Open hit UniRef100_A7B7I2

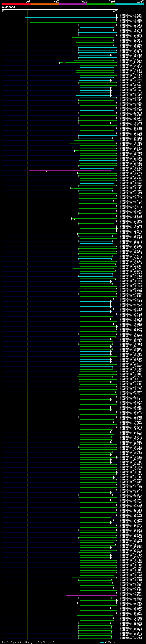pos(131,243)
